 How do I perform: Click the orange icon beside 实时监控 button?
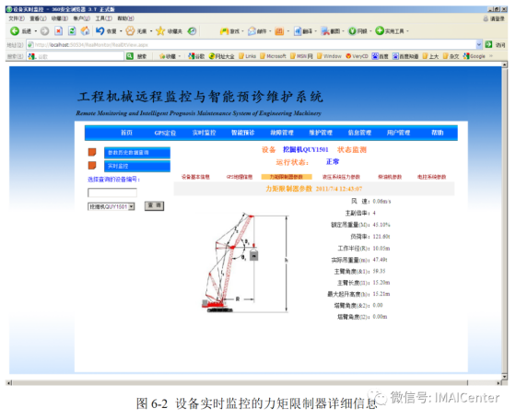(92, 165)
